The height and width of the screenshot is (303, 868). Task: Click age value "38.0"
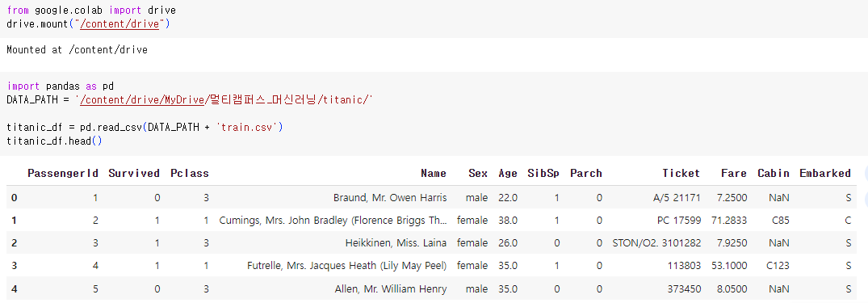tap(508, 221)
